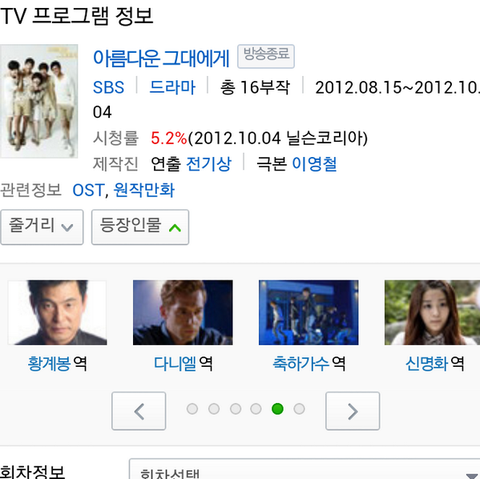This screenshot has height=479, width=480.
Task: Open the 원작만화 link
Action: coord(144,190)
